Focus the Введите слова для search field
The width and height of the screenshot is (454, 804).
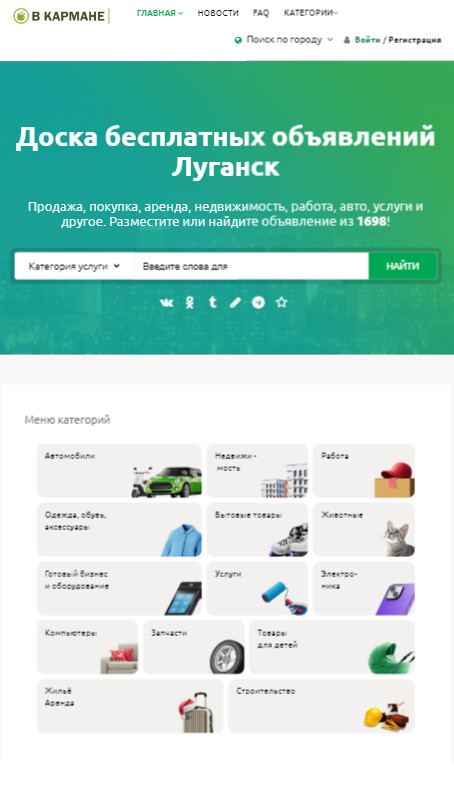pyautogui.click(x=251, y=266)
